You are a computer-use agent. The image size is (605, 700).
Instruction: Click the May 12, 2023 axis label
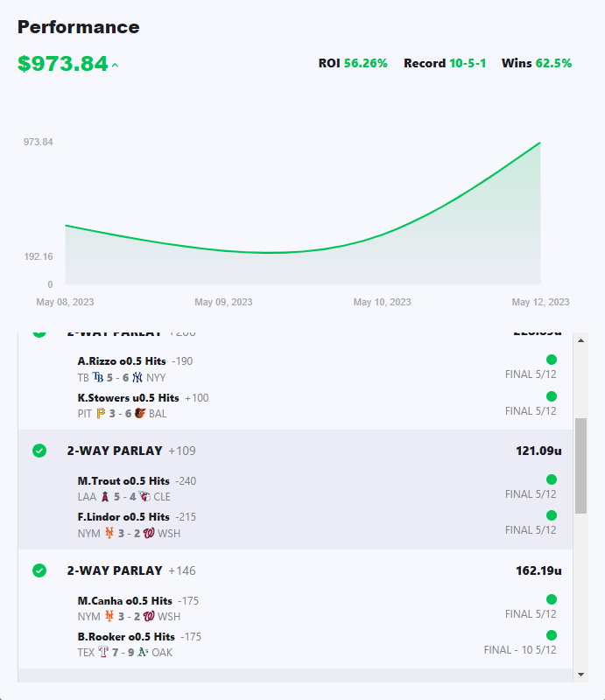541,302
